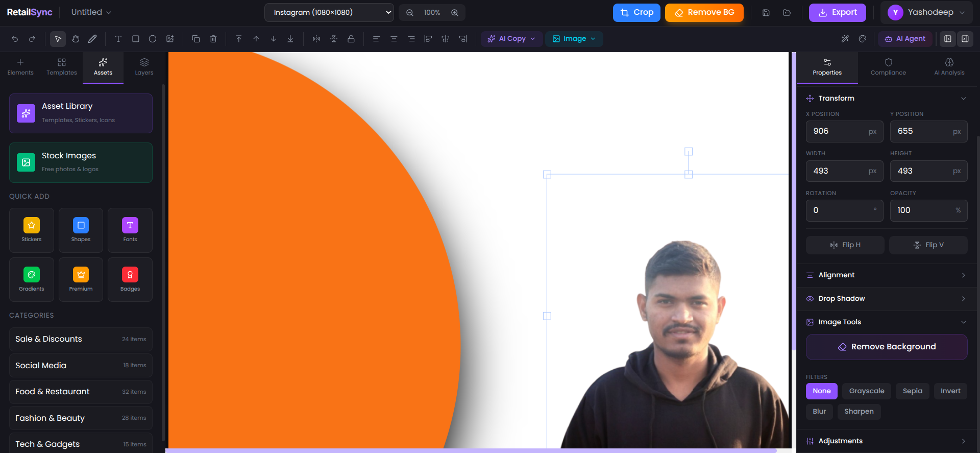Activate the hand pan tool
The width and height of the screenshot is (980, 453).
point(76,39)
